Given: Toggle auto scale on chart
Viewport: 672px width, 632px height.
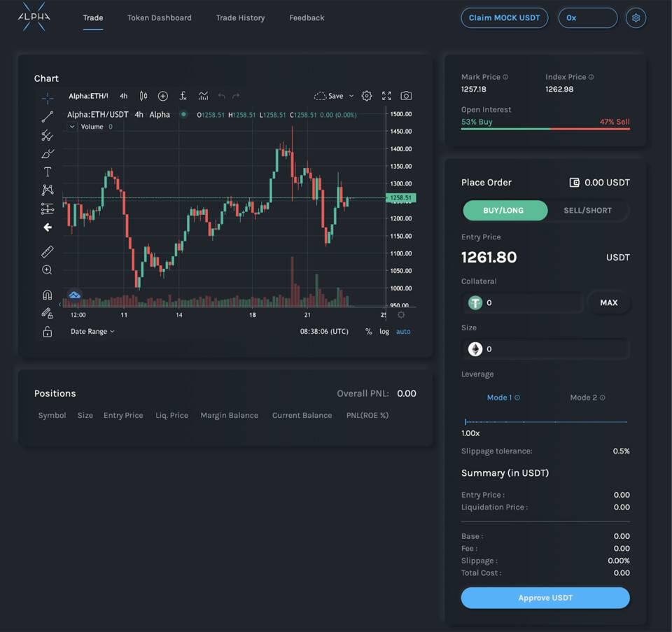Looking at the screenshot, I should (403, 332).
